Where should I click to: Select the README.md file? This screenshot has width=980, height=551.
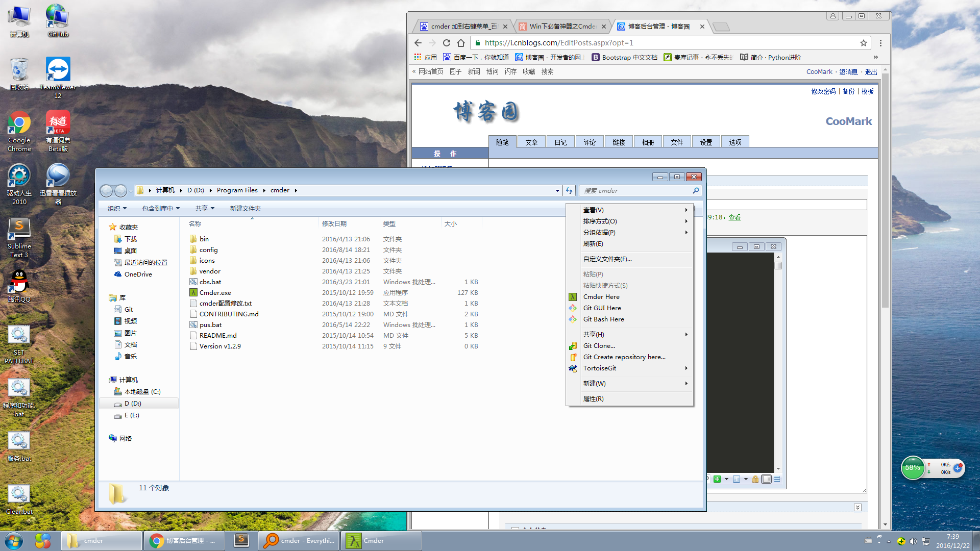(334, 336)
